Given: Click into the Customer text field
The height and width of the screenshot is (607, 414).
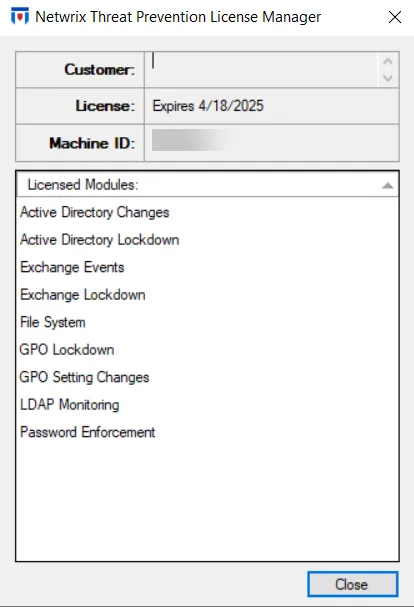Looking at the screenshot, I should coord(261,69).
